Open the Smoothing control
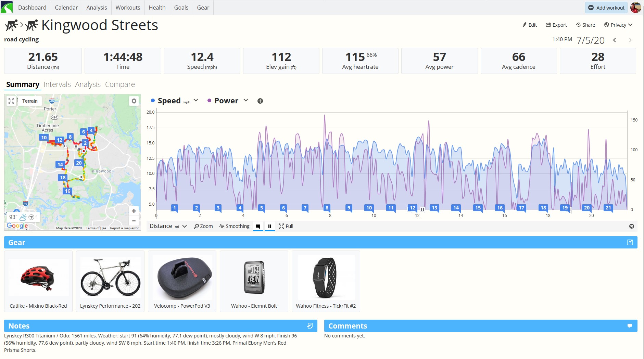Viewport: 644px width, 359px height. click(x=235, y=226)
